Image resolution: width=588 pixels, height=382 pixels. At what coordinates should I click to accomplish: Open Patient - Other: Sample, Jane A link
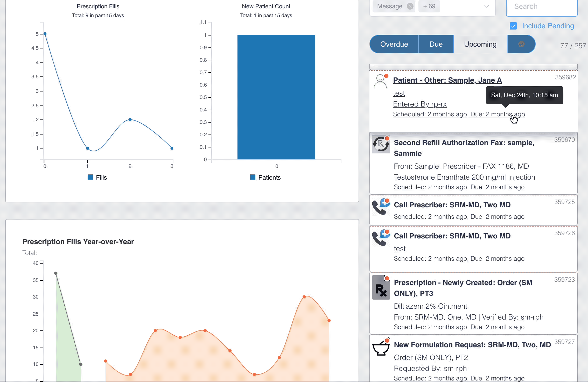[x=447, y=80]
